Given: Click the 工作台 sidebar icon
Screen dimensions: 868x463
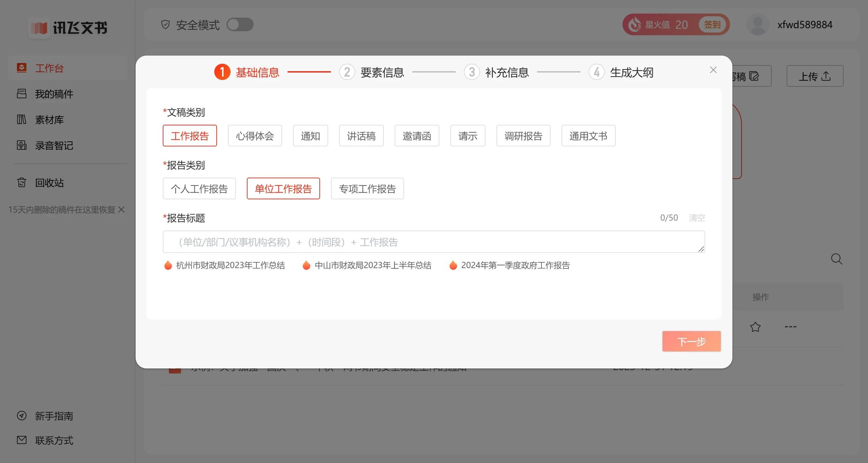Looking at the screenshot, I should (22, 68).
